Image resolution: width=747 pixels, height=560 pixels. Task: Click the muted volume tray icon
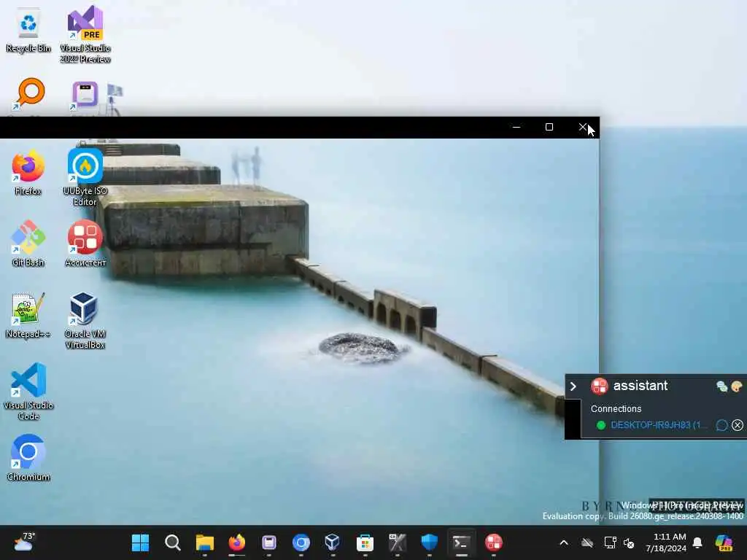[629, 542]
